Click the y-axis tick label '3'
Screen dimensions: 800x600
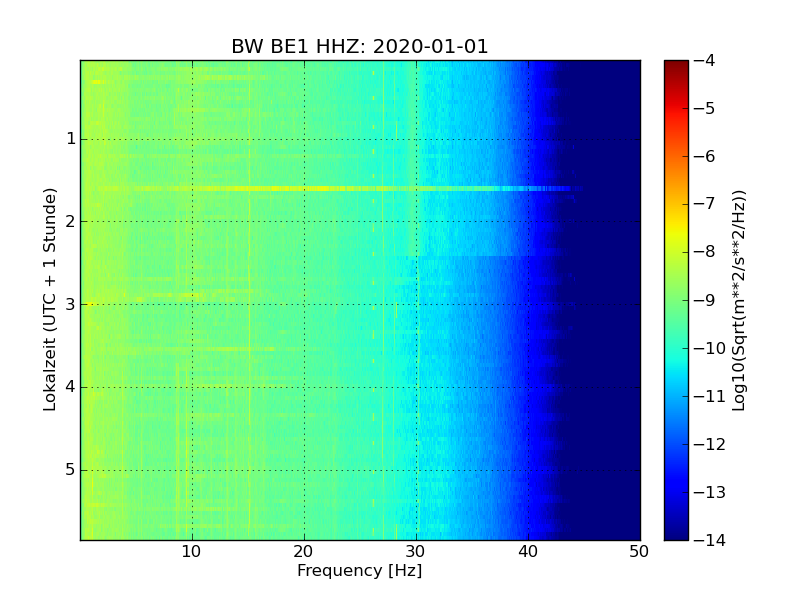(x=71, y=305)
